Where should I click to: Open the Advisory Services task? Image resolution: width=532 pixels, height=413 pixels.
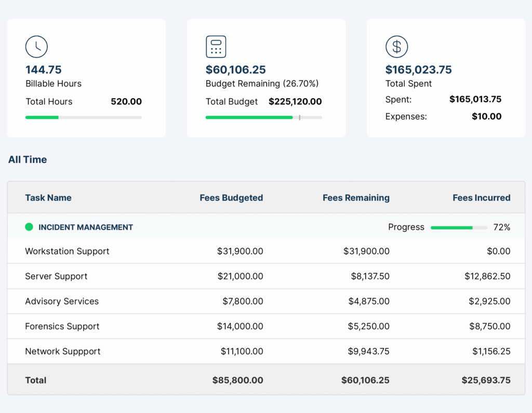coord(62,301)
